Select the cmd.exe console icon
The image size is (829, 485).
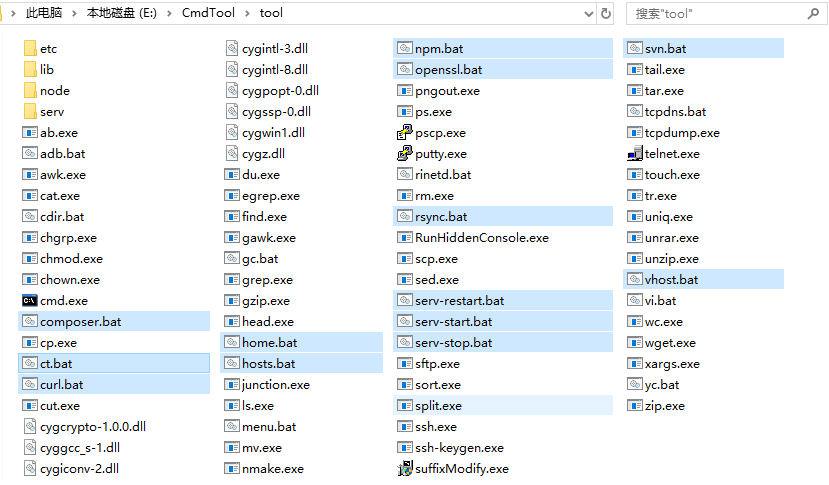coord(30,301)
